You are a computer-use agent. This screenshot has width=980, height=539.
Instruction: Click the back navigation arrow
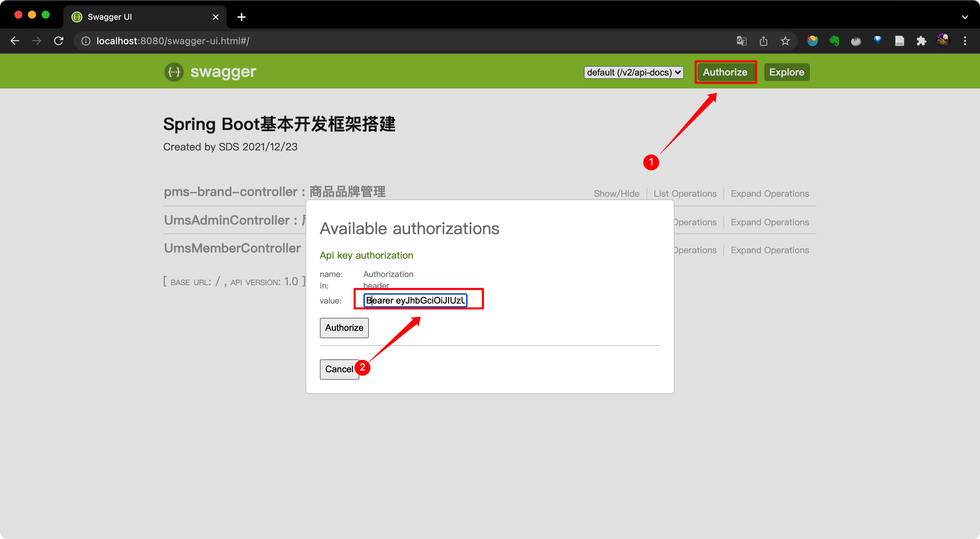point(15,41)
